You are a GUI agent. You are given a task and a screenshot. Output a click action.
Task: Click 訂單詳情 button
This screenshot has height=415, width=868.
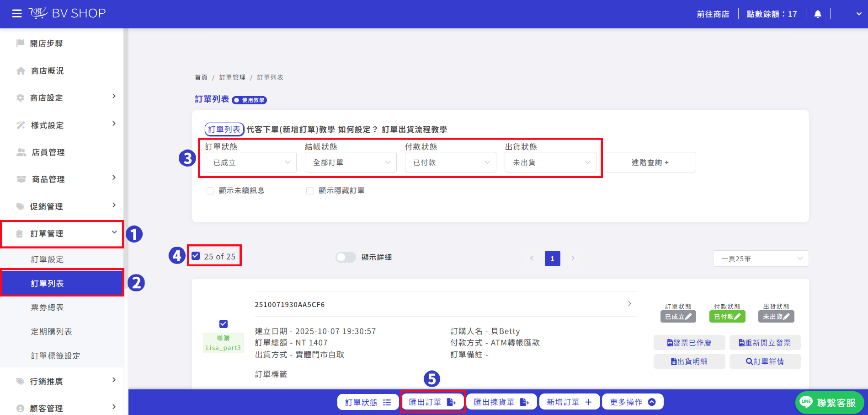pyautogui.click(x=765, y=361)
